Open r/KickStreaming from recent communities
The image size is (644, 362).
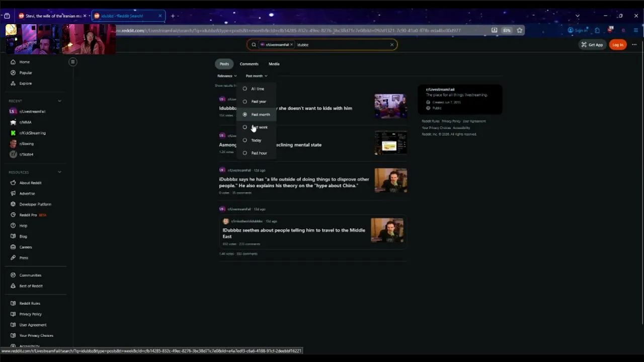point(32,133)
